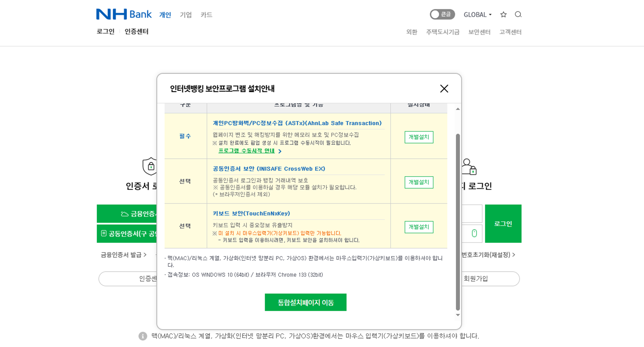Open 프로그램 수동시작 안내 link
This screenshot has width=644, height=347.
pos(250,151)
